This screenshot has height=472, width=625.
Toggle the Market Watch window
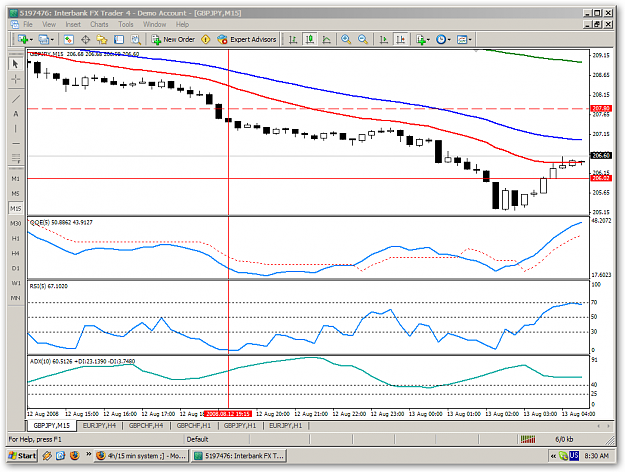69,39
